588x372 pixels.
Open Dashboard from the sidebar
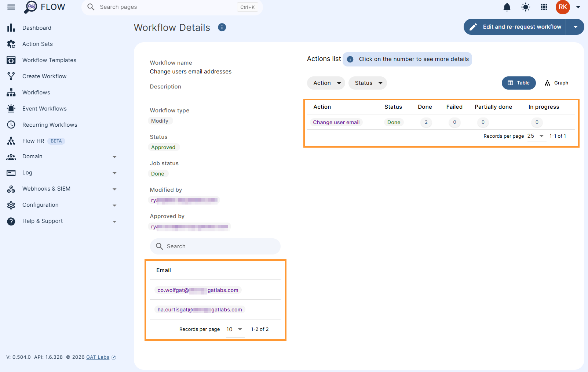click(x=37, y=28)
